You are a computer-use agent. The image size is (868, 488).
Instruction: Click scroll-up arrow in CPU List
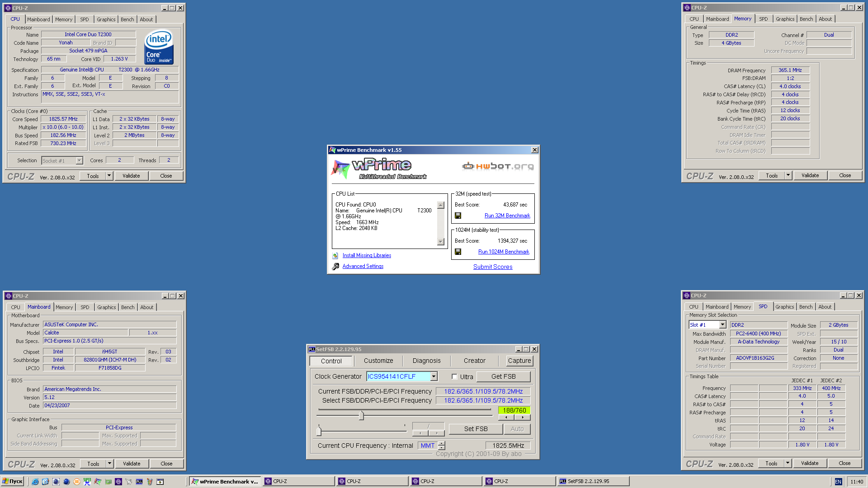[441, 205]
